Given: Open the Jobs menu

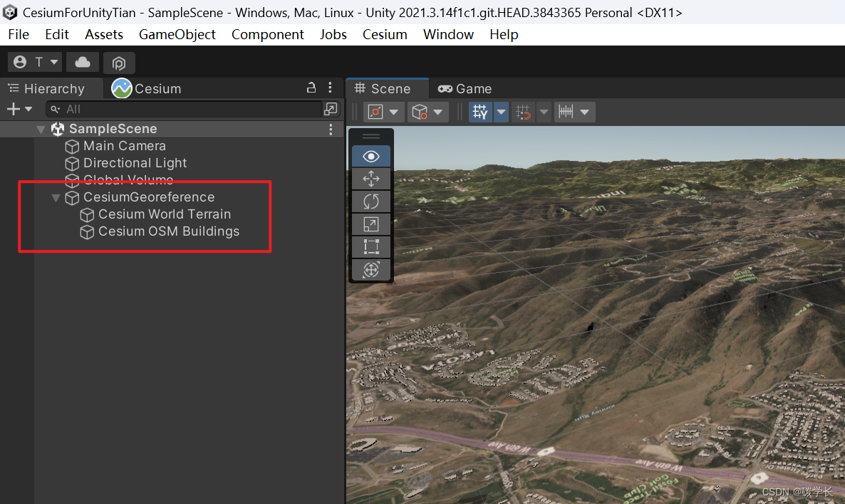Looking at the screenshot, I should [333, 34].
